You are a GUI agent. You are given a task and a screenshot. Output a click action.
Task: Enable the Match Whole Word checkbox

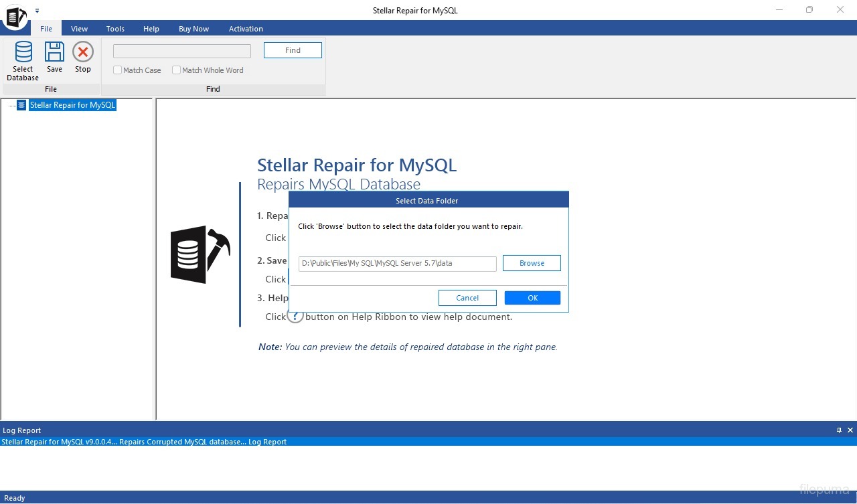click(x=177, y=70)
